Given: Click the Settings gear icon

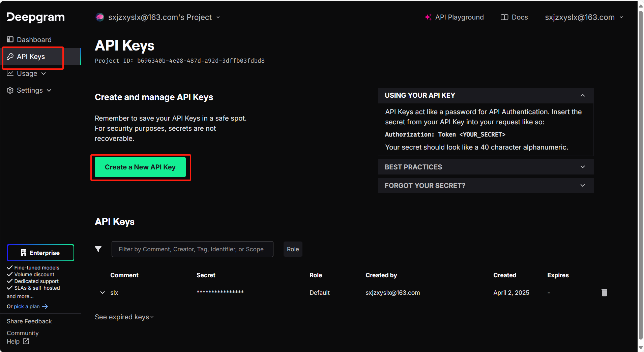Looking at the screenshot, I should click(10, 90).
